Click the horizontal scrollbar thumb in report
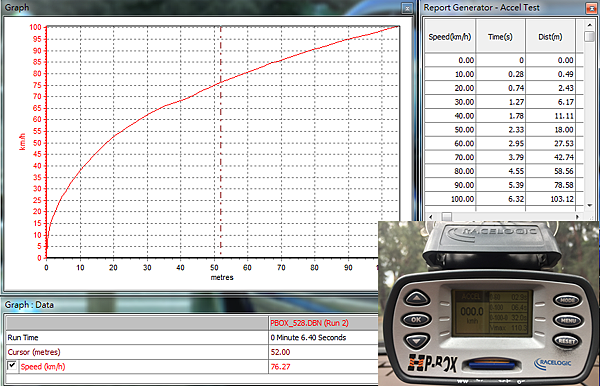Screen dimensions: 600x386 [x=447, y=217]
